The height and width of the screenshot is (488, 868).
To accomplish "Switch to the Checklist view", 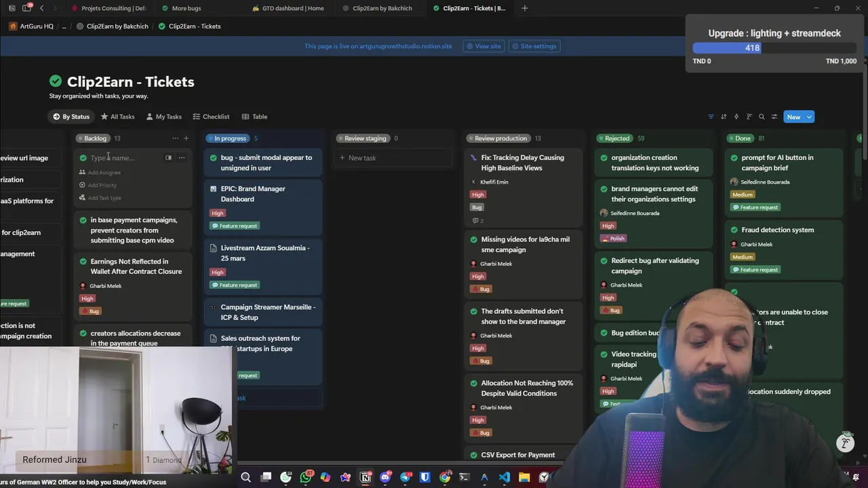I will 211,117.
